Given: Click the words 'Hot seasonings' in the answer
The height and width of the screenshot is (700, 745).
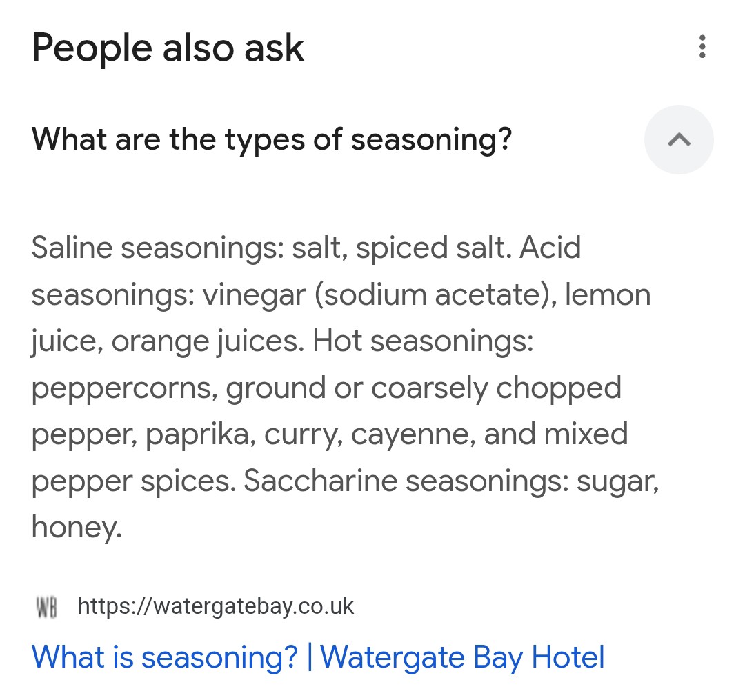Looking at the screenshot, I should pos(423,341).
